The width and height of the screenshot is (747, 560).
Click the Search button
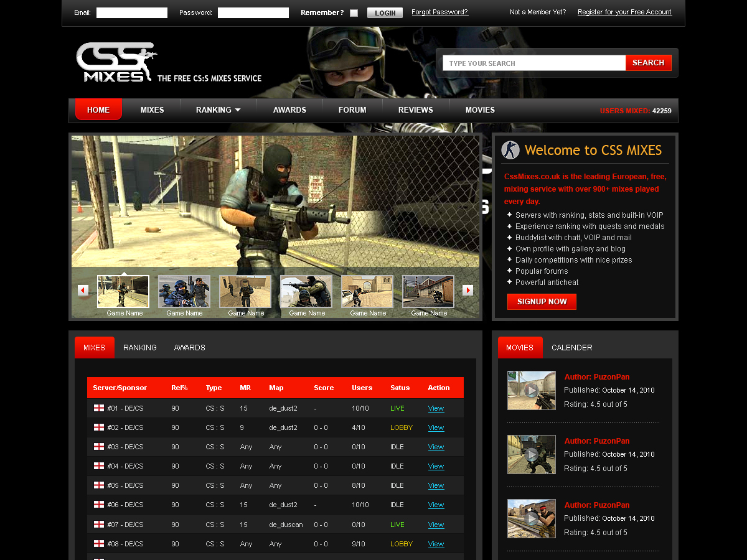tap(649, 63)
